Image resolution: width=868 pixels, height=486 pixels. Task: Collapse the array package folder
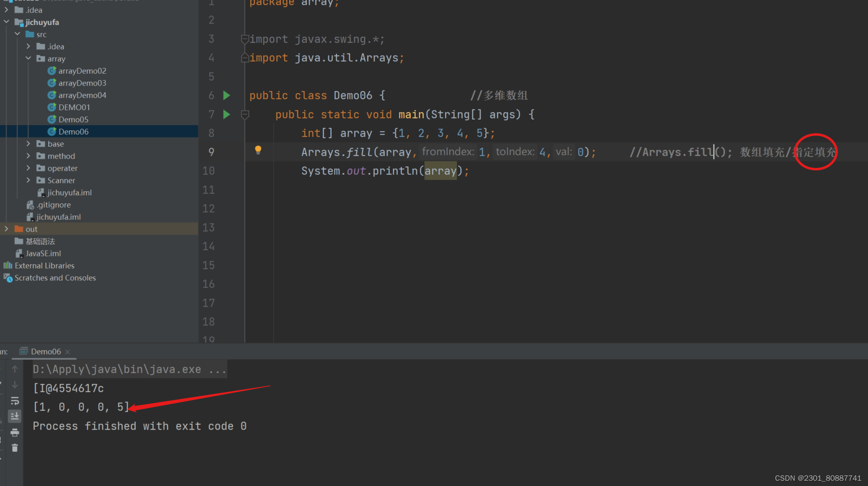click(x=28, y=58)
